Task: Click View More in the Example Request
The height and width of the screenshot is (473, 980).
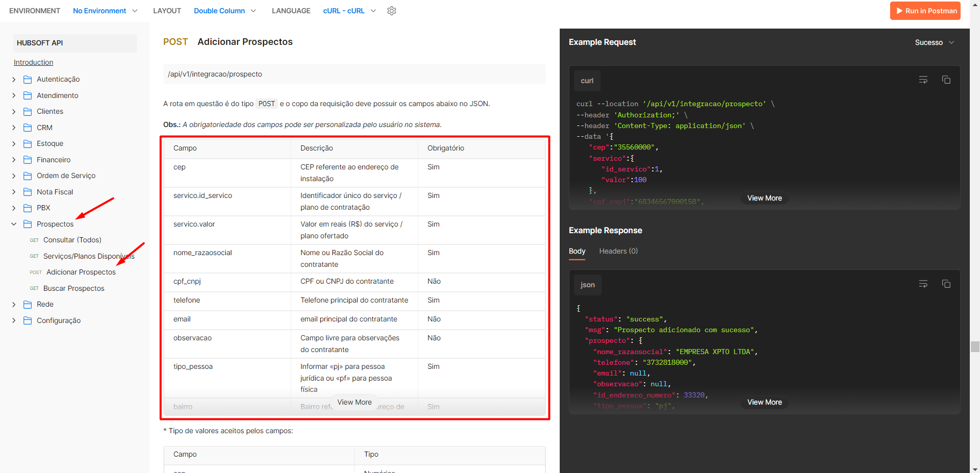Action: pos(764,198)
